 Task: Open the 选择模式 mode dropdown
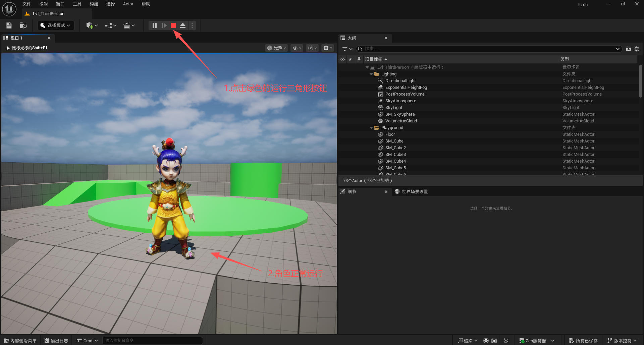point(56,25)
